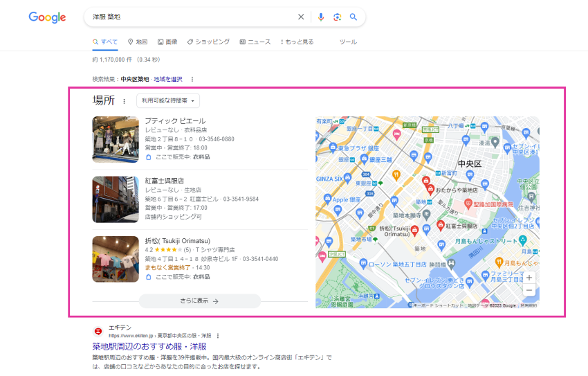Click the star rating of 折松

click(x=168, y=249)
